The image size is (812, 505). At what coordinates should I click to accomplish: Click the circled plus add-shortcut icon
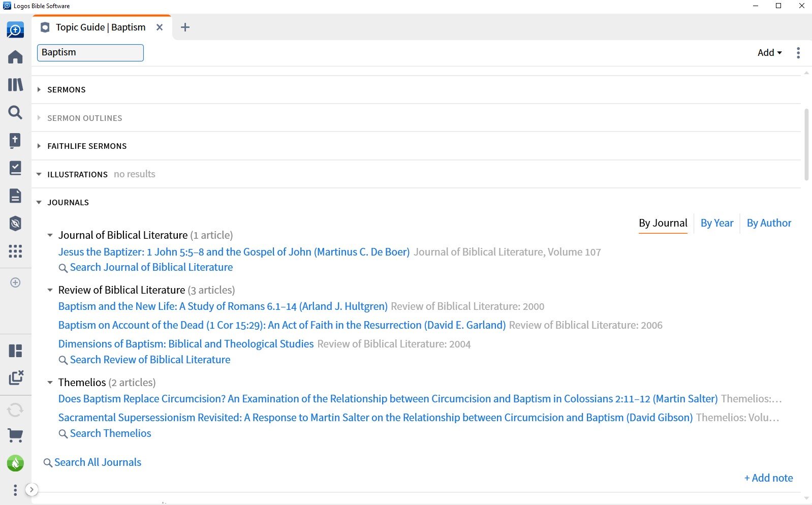tap(15, 282)
